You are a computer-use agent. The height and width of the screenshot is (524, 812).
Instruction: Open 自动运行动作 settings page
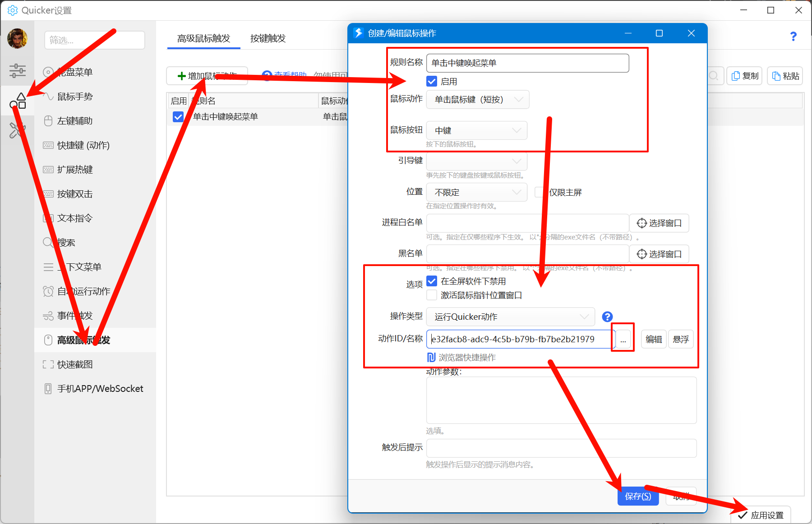click(x=83, y=291)
